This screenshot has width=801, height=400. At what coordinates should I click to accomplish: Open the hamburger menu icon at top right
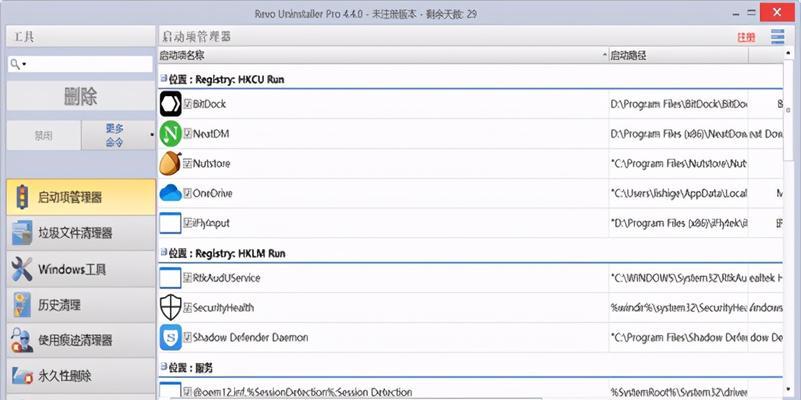pos(778,37)
